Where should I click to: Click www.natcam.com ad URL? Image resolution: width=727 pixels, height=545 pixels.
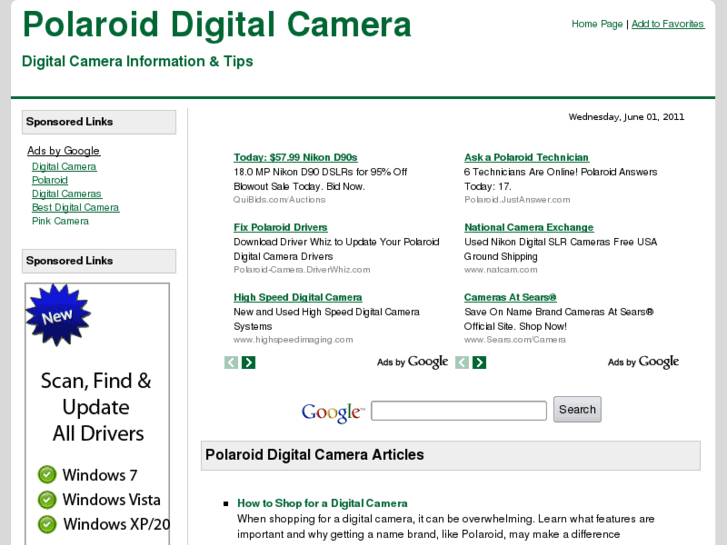[501, 269]
